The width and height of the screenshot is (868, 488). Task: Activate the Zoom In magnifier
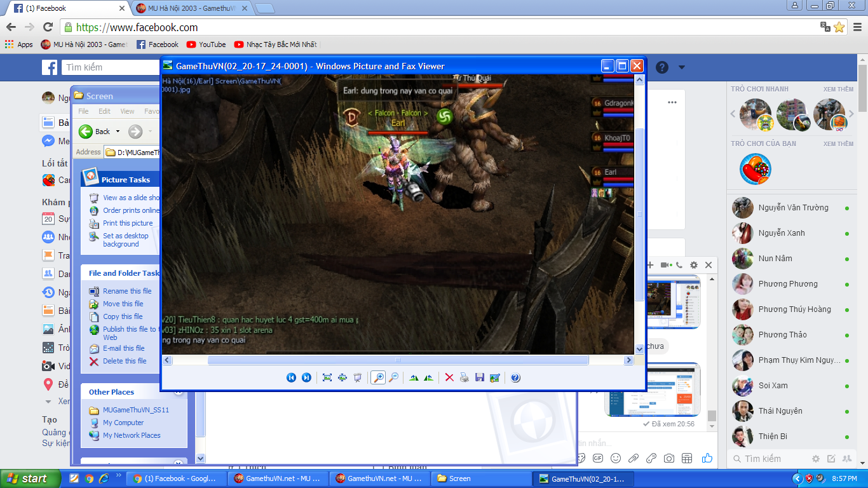378,377
